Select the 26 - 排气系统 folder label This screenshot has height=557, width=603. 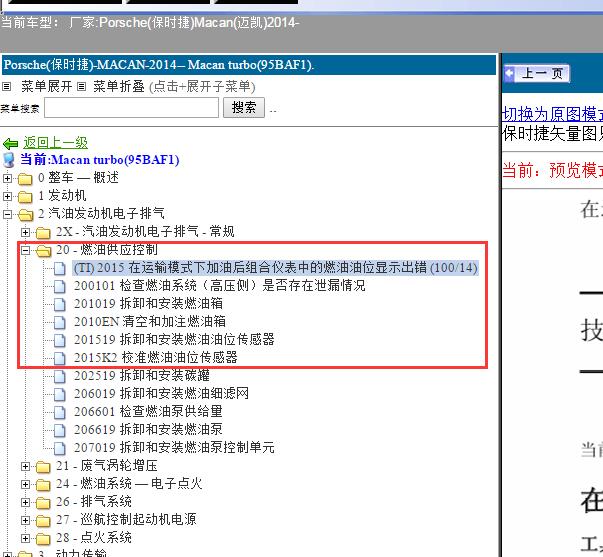[94, 502]
